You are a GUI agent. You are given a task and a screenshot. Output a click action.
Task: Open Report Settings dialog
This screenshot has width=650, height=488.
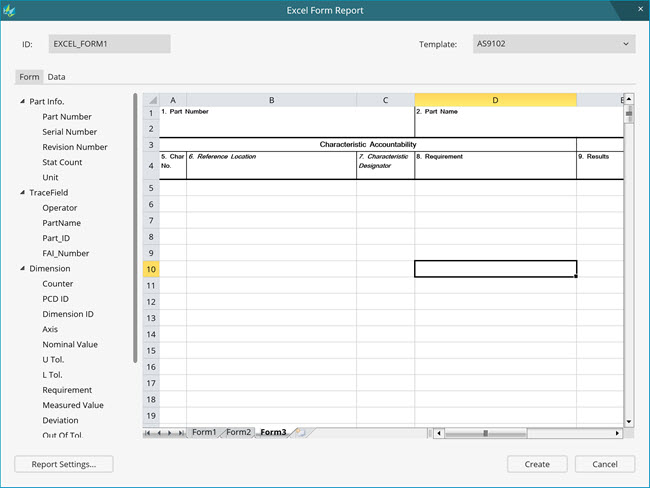[x=64, y=464]
